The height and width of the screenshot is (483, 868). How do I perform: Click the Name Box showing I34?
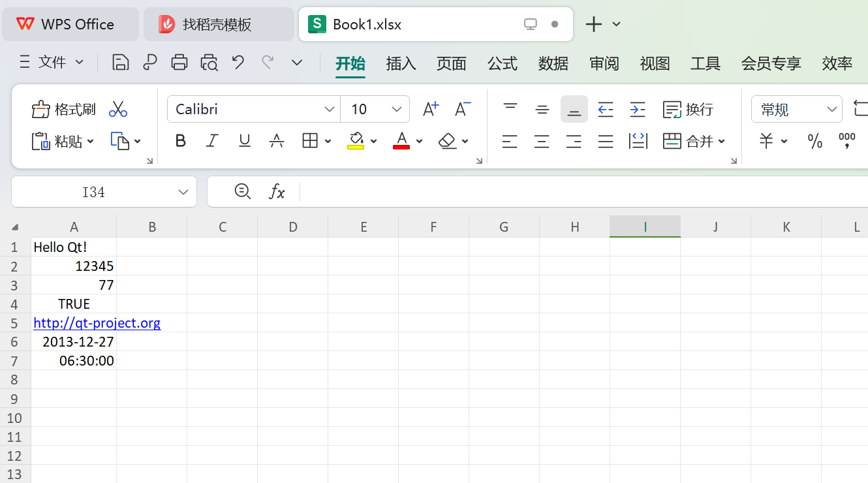[93, 192]
